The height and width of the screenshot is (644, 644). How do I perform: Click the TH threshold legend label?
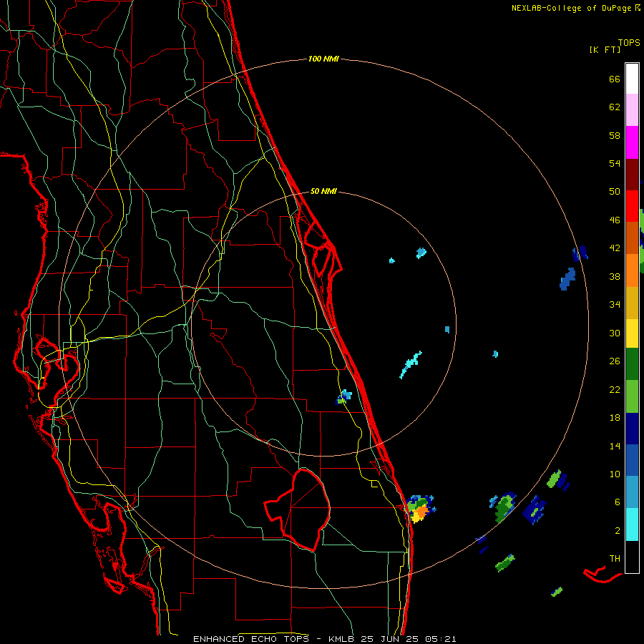click(615, 559)
